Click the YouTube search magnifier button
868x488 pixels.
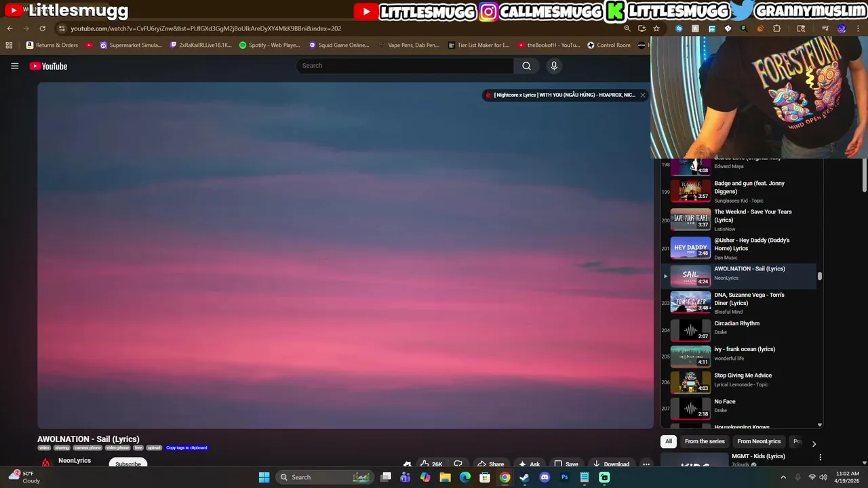pos(526,66)
